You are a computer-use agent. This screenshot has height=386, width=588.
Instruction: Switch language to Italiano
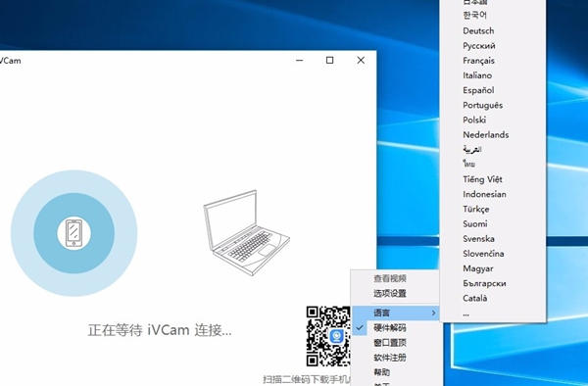coord(493,75)
